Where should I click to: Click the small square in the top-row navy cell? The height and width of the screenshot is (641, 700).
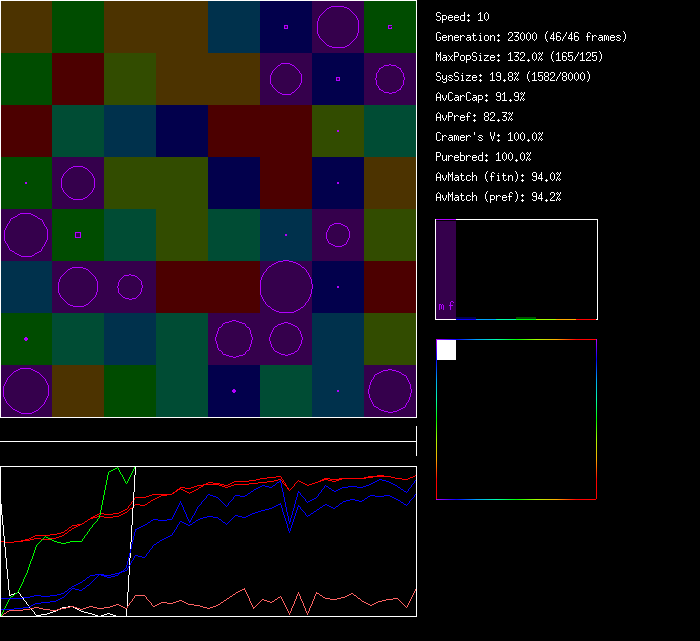click(x=286, y=27)
